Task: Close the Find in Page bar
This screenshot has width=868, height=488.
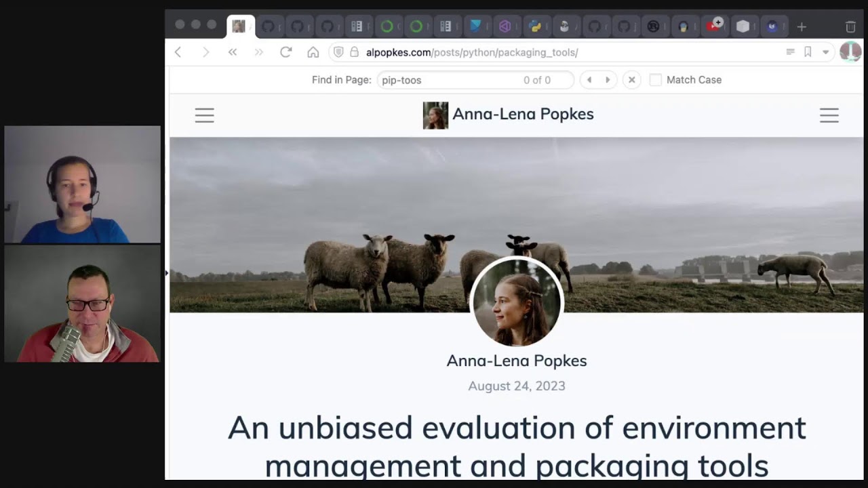Action: [x=631, y=80]
